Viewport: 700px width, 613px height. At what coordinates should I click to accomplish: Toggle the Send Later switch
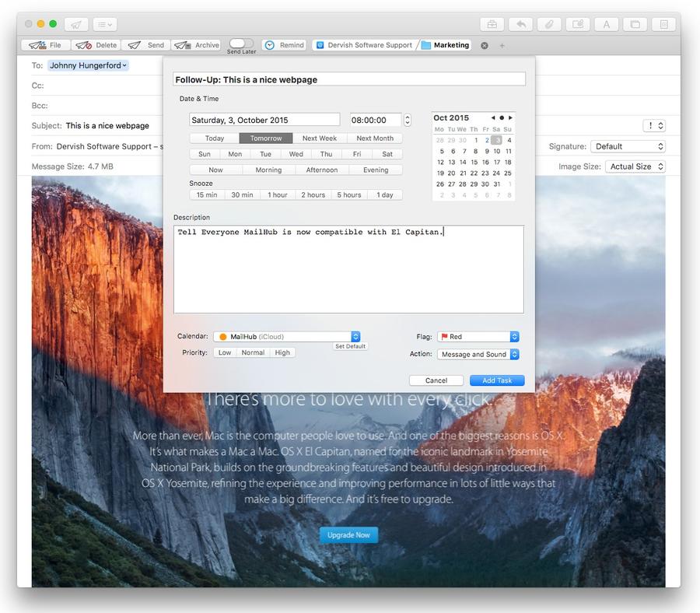(241, 44)
